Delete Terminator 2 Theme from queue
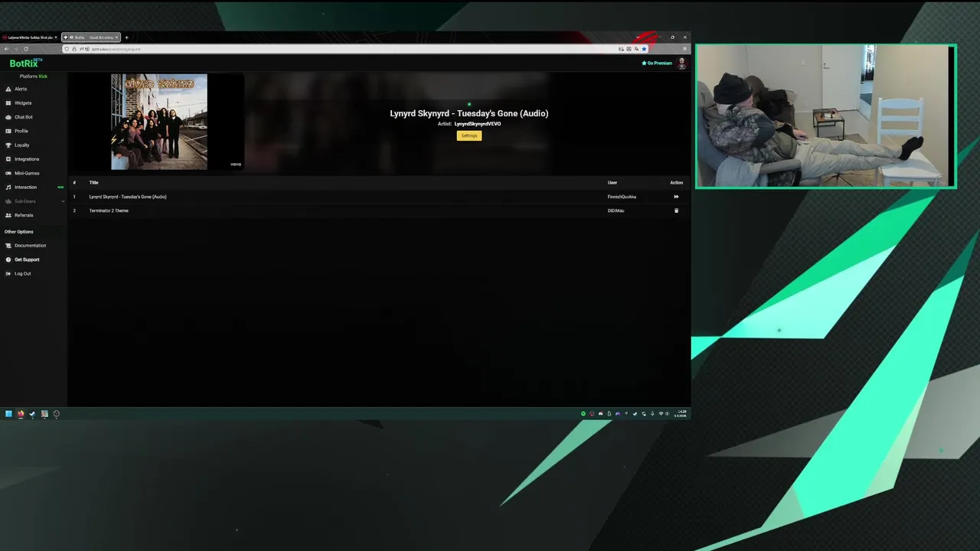The height and width of the screenshot is (551, 980). click(676, 210)
